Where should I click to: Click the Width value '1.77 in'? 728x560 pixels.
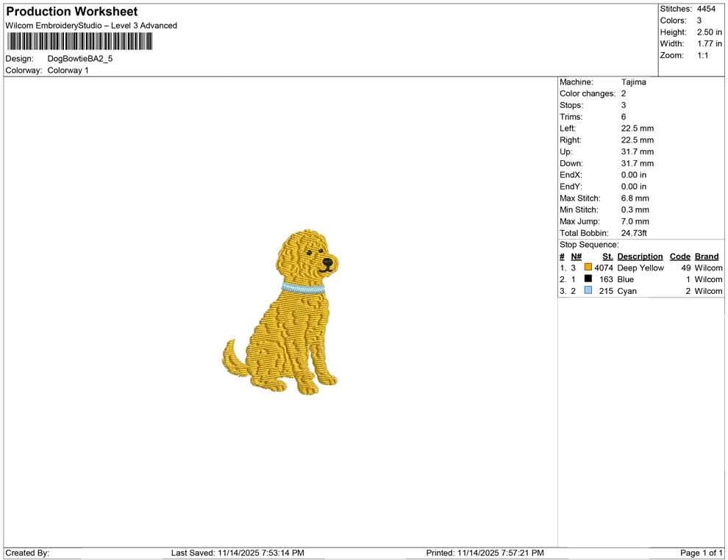[x=710, y=43]
